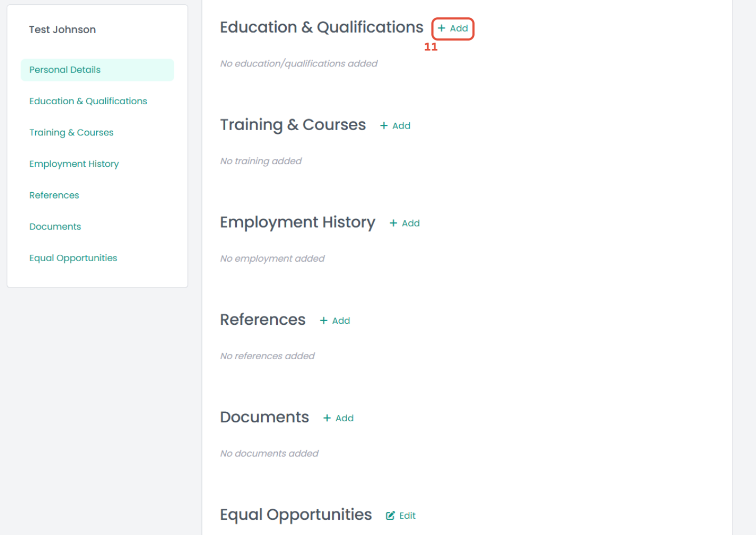The height and width of the screenshot is (535, 756).
Task: Click plus icon beside Documents heading
Action: click(327, 418)
